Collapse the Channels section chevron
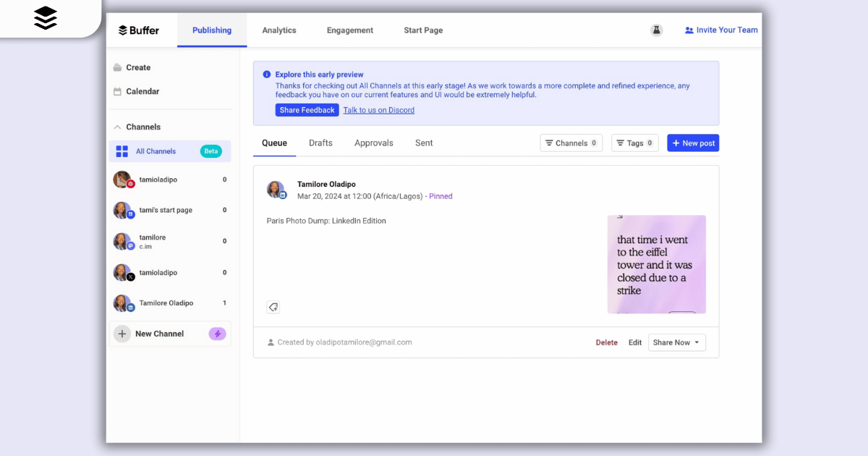868x456 pixels. (117, 127)
